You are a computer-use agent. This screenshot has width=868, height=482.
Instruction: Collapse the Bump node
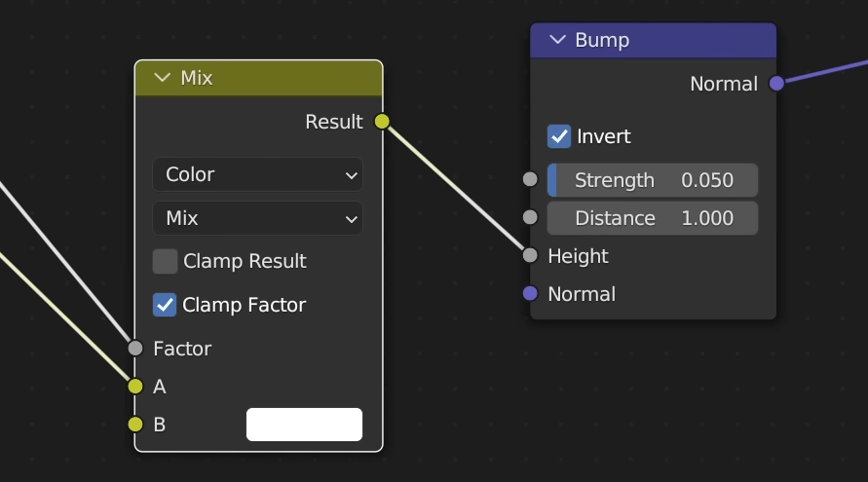(557, 40)
